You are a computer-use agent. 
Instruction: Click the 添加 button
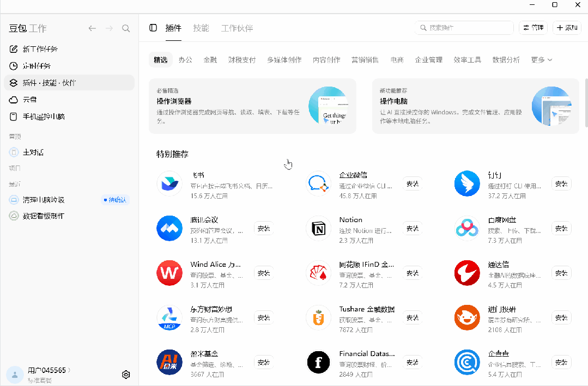(x=567, y=28)
